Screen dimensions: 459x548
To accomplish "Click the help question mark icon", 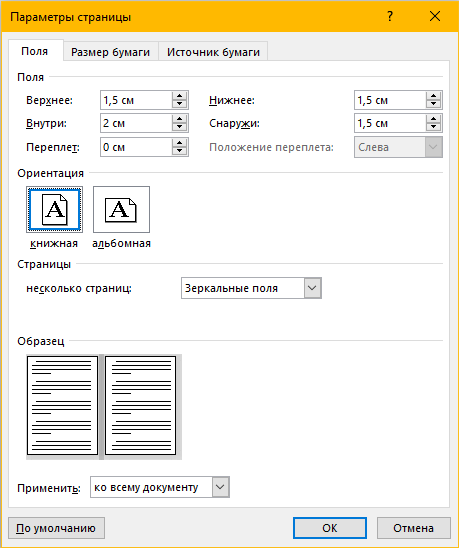I will click(390, 16).
